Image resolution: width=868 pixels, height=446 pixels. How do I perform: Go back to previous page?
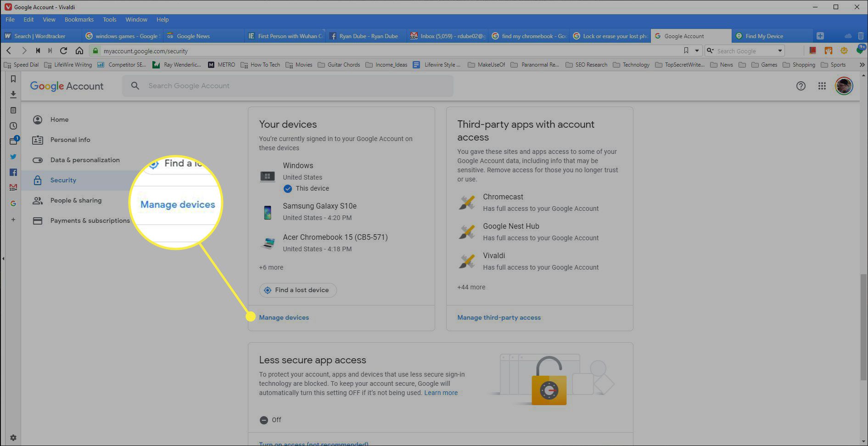tap(9, 51)
